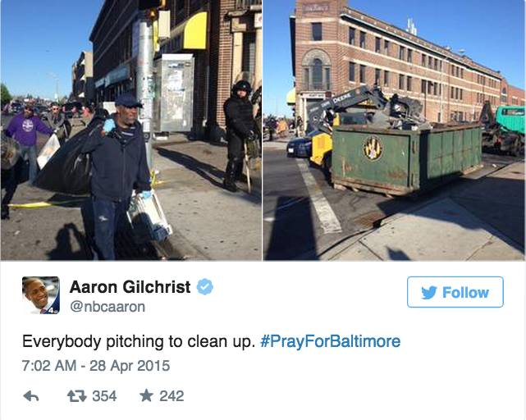The width and height of the screenshot is (526, 420).
Task: Click the round emblem on the dumpster
Action: 373,148
